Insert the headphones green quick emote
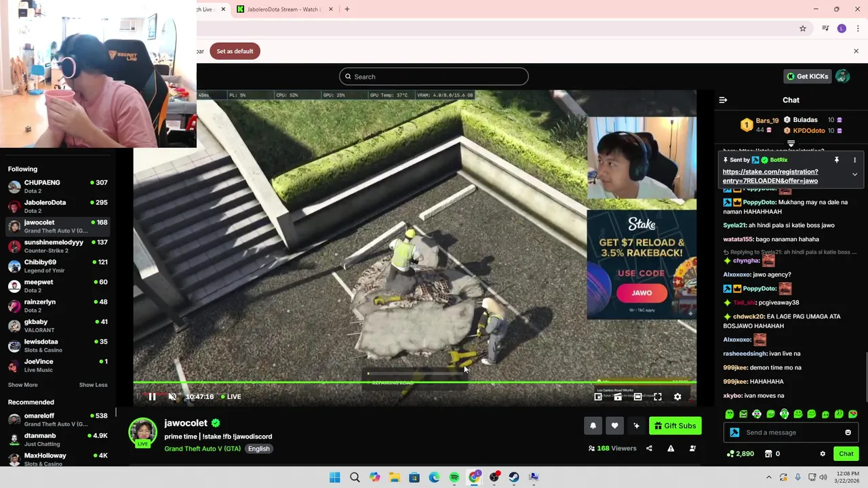This screenshot has height=488, width=868. (x=784, y=414)
